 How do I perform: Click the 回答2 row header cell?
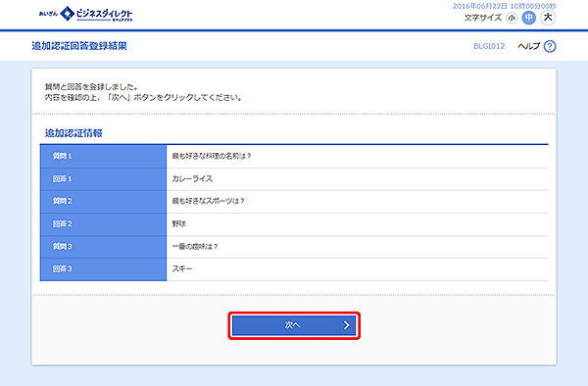tap(103, 224)
